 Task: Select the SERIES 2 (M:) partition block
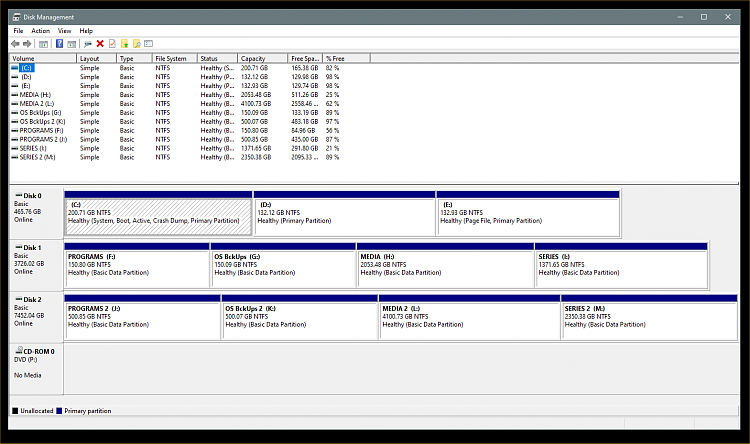click(x=649, y=317)
